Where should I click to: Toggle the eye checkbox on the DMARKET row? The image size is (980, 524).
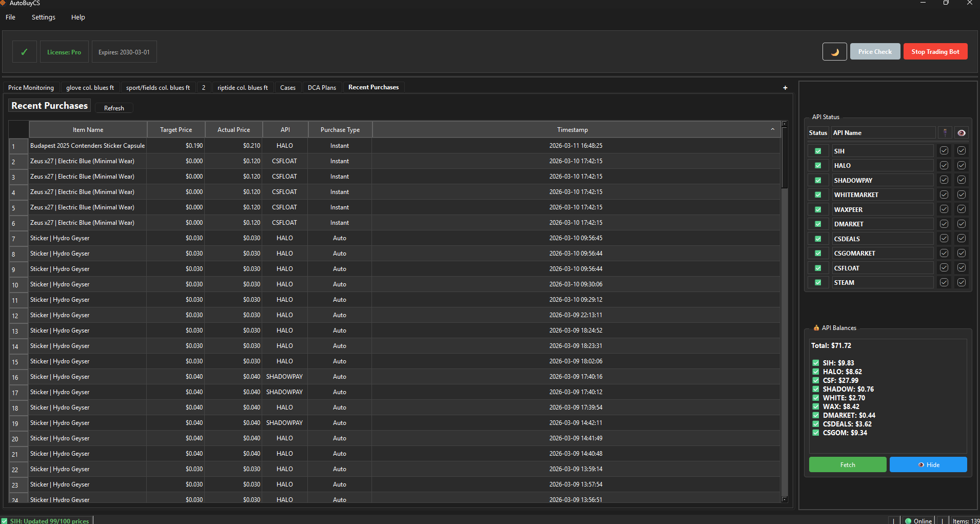(962, 223)
